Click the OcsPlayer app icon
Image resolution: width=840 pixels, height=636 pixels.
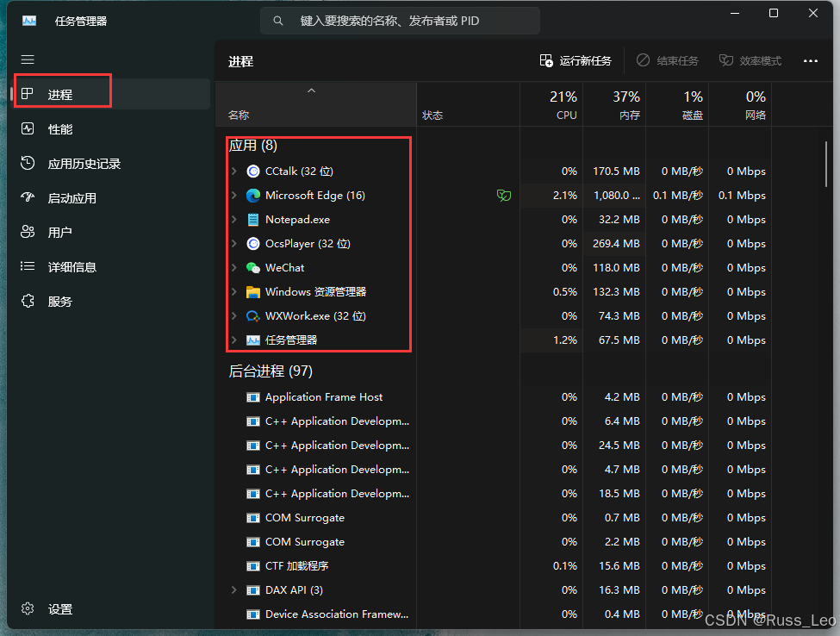[x=252, y=244]
